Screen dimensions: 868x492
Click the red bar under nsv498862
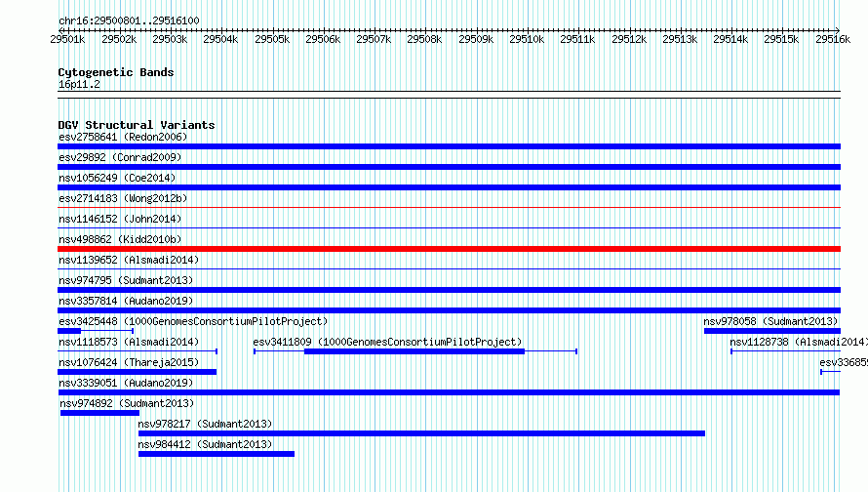tap(449, 249)
